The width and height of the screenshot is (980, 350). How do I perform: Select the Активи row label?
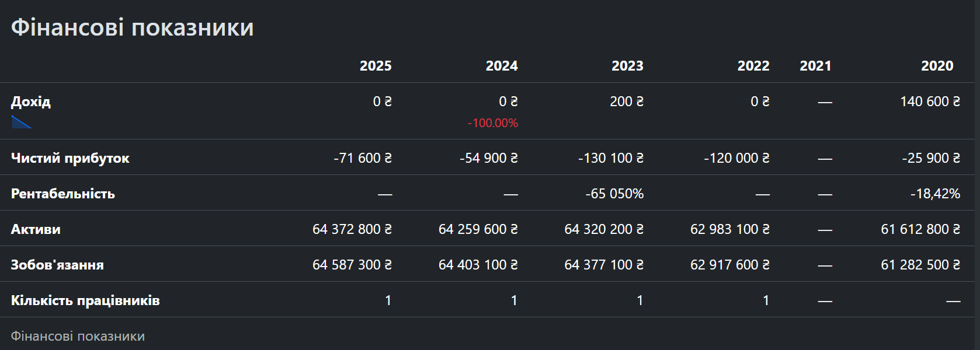(36, 229)
